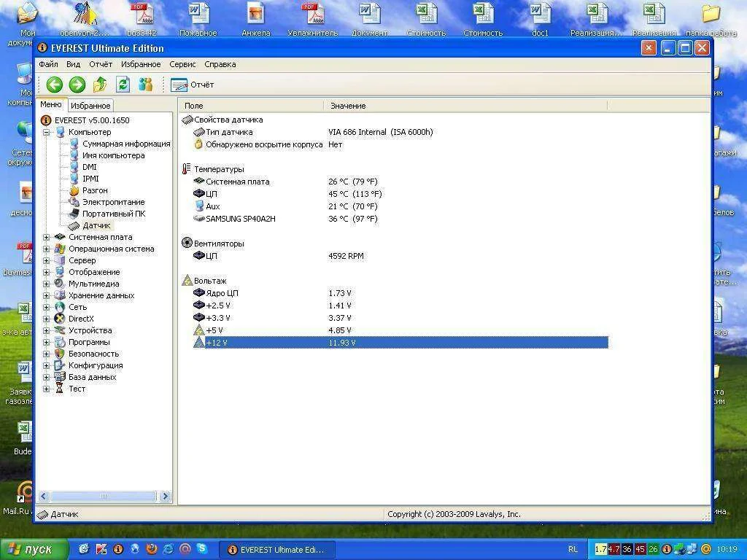Switch to the Избранное tab

tap(90, 106)
